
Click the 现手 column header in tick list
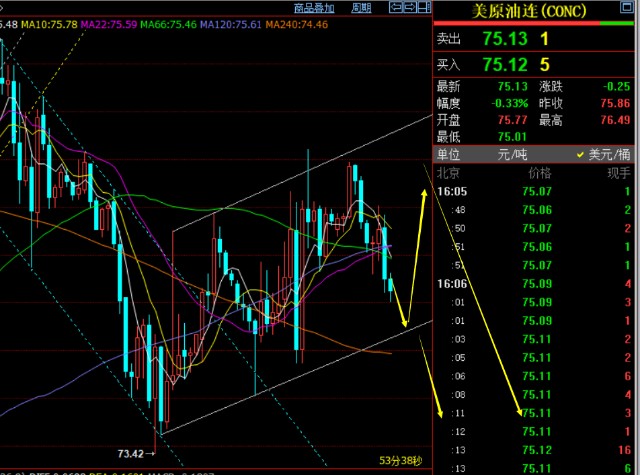(x=619, y=174)
